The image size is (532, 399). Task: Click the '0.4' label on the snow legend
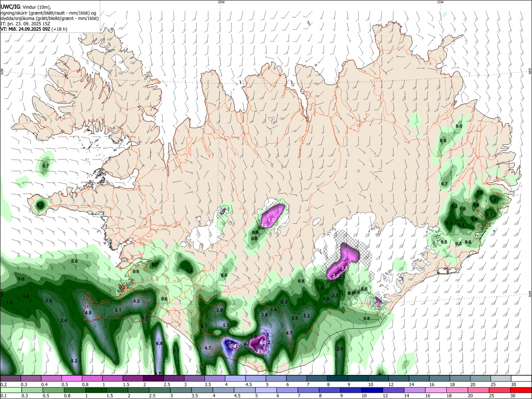coord(44,384)
